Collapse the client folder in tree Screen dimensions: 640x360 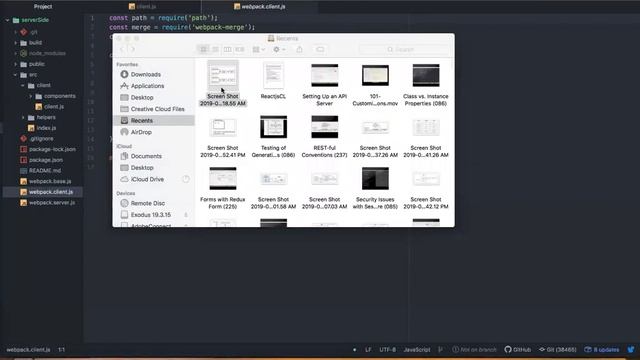[x=23, y=85]
